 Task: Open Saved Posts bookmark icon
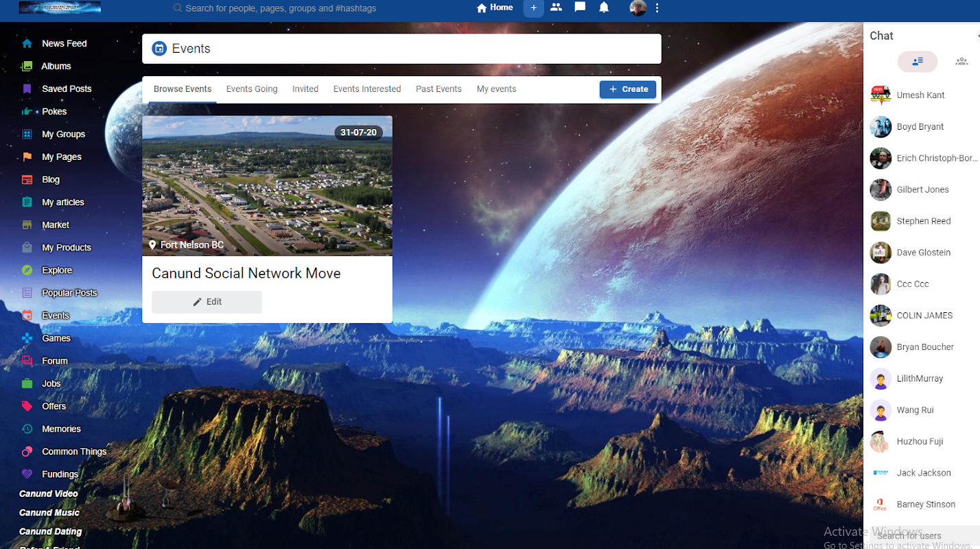pyautogui.click(x=27, y=89)
